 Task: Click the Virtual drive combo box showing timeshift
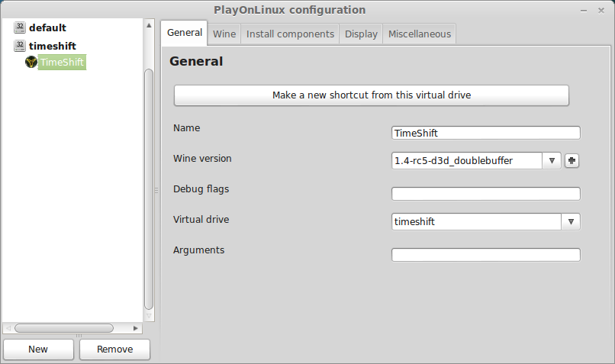click(x=476, y=221)
